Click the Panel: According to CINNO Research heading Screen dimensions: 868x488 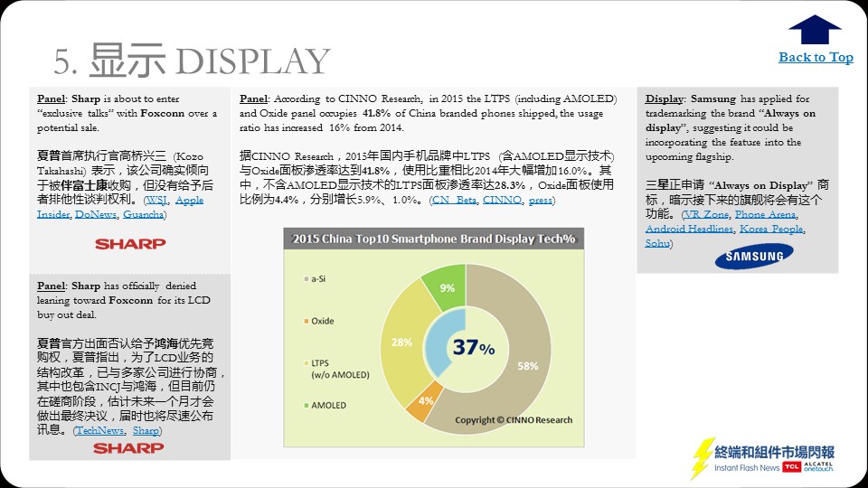(x=330, y=99)
